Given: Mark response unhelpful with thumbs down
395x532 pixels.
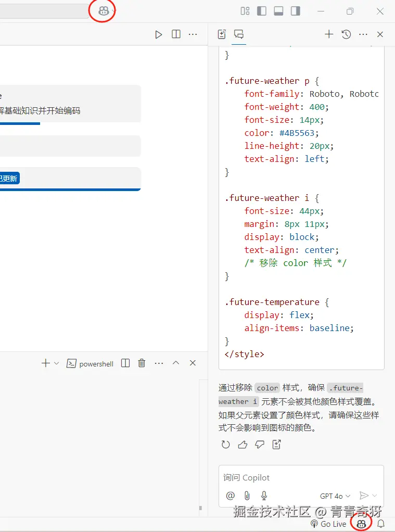Looking at the screenshot, I should (260, 445).
